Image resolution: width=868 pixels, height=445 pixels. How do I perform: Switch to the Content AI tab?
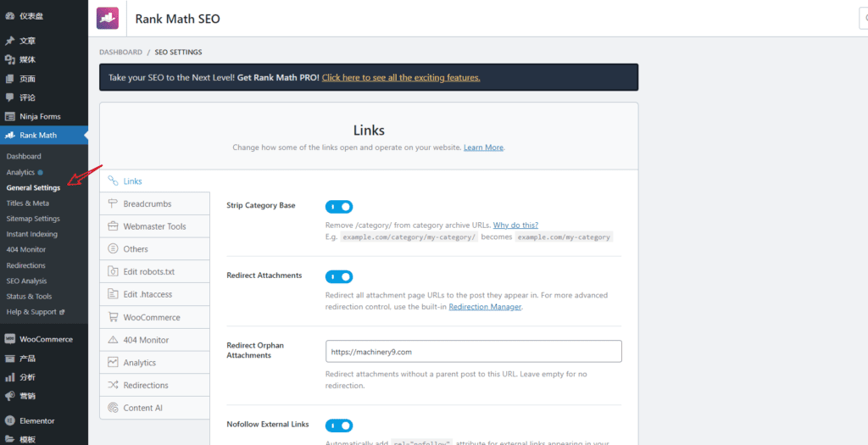tap(154, 408)
